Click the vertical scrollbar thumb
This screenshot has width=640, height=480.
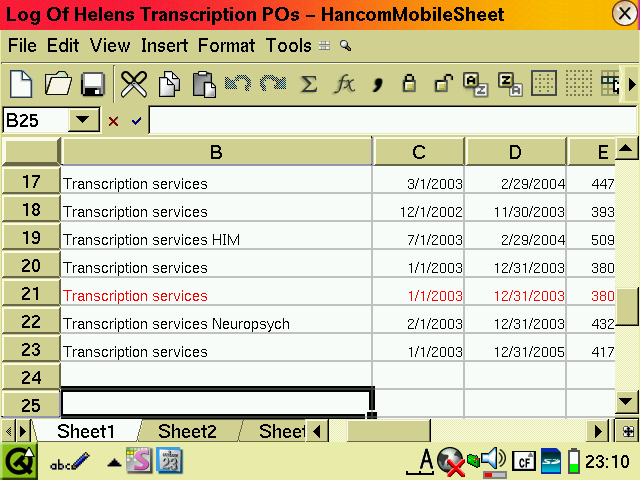627,307
